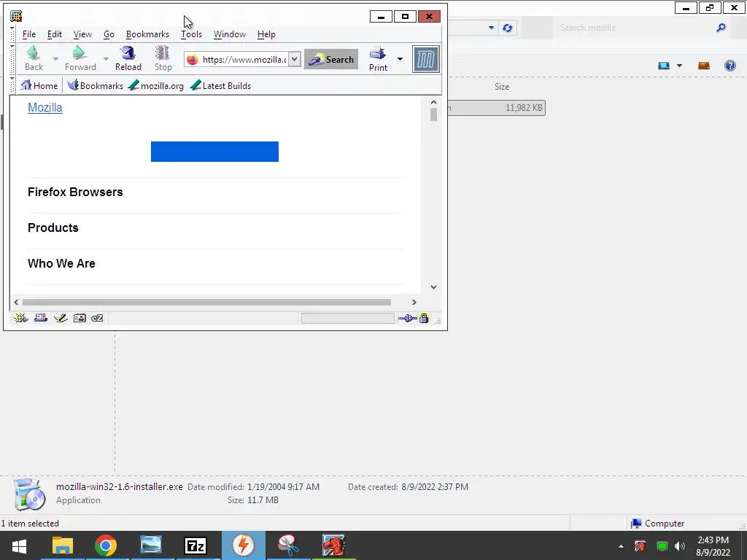Open Explorer help question mark icon
This screenshot has width=747, height=560.
(x=729, y=66)
